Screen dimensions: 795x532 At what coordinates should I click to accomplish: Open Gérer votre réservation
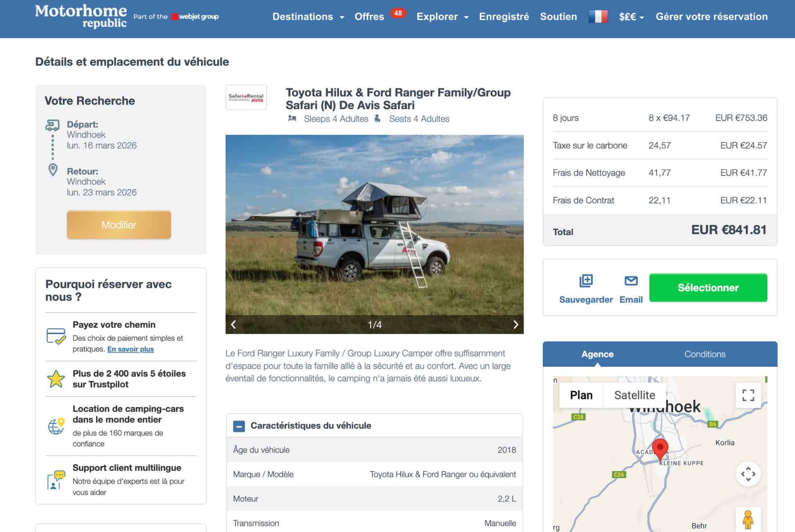click(x=711, y=17)
